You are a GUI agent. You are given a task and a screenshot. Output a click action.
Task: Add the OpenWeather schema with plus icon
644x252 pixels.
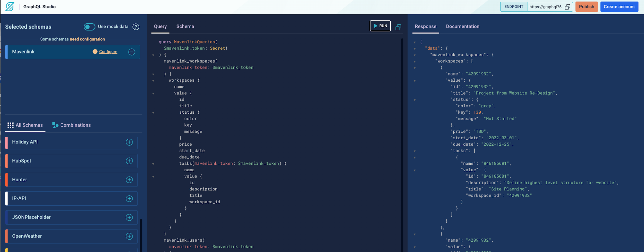click(x=129, y=236)
